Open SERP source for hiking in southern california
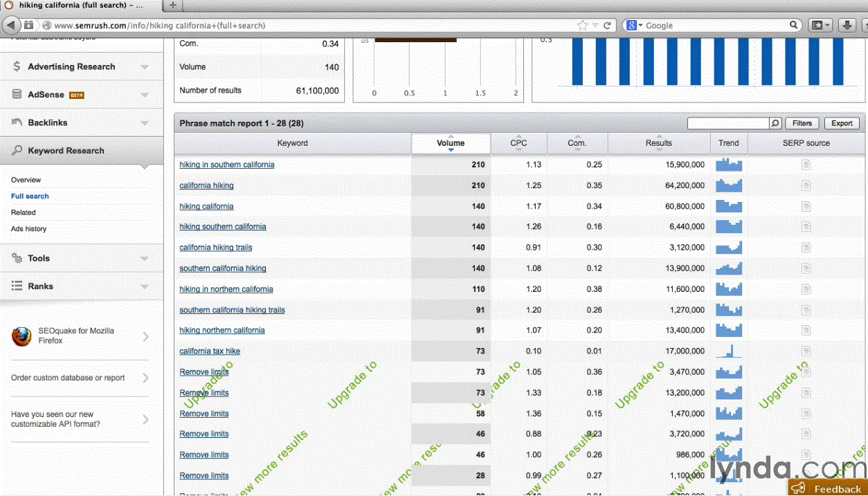868x496 pixels. 806,165
